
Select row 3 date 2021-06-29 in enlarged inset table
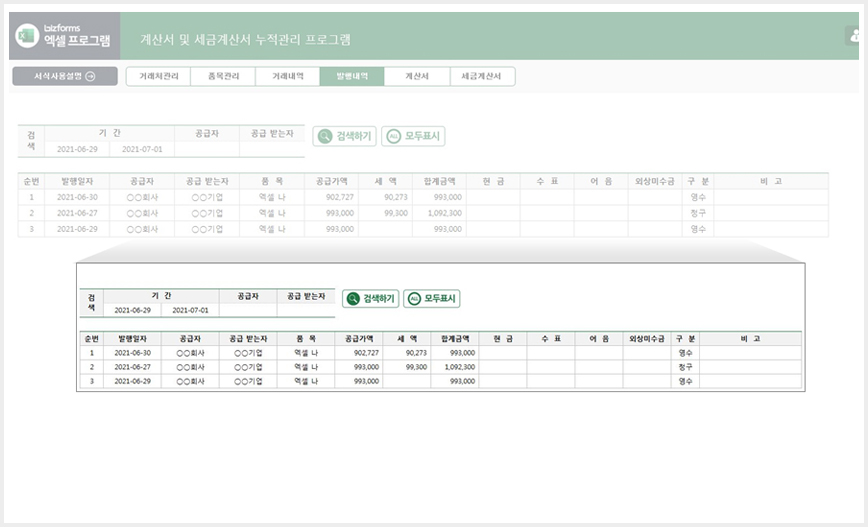coord(132,381)
